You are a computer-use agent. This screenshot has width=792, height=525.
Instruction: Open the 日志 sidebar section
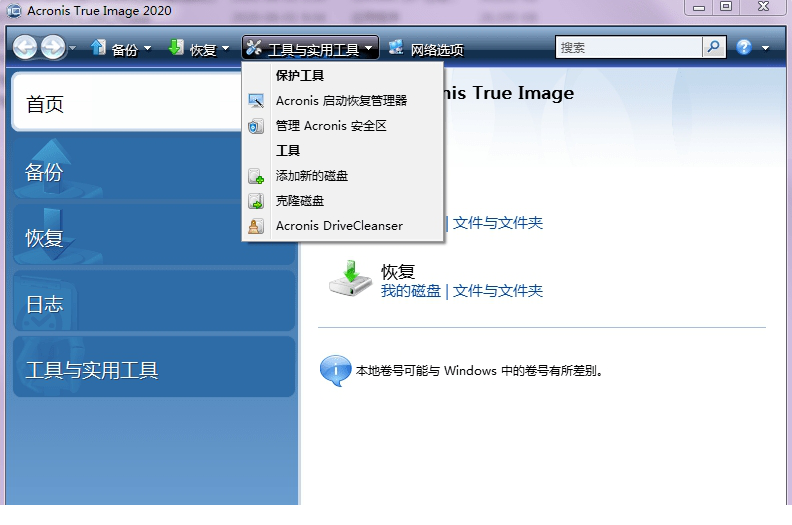(x=154, y=302)
